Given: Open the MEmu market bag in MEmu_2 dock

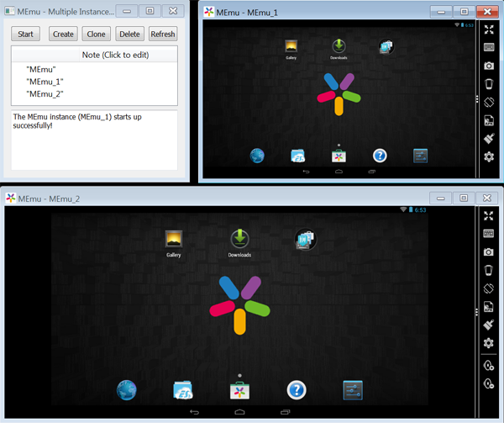Looking at the screenshot, I should (x=239, y=390).
